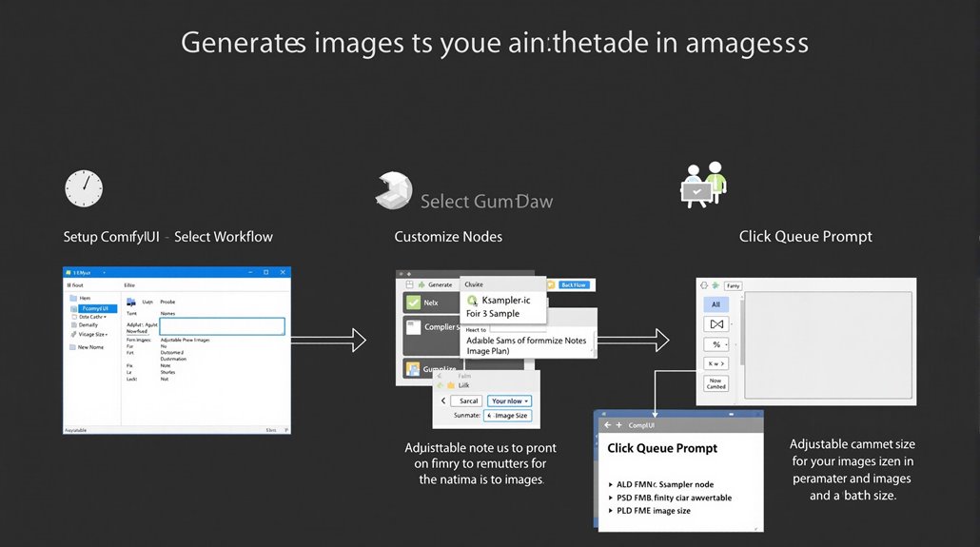Click the plus icon in ComplUI window
Image resolution: width=980 pixels, height=547 pixels.
(618, 425)
